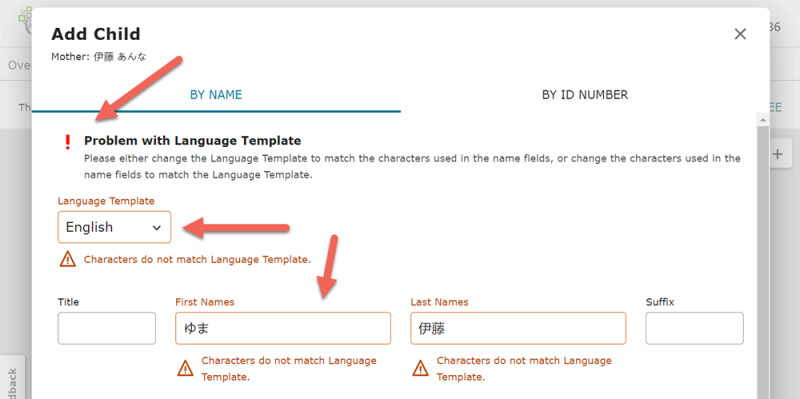The width and height of the screenshot is (800, 399).
Task: Click the red exclamation error icon
Action: 67,142
